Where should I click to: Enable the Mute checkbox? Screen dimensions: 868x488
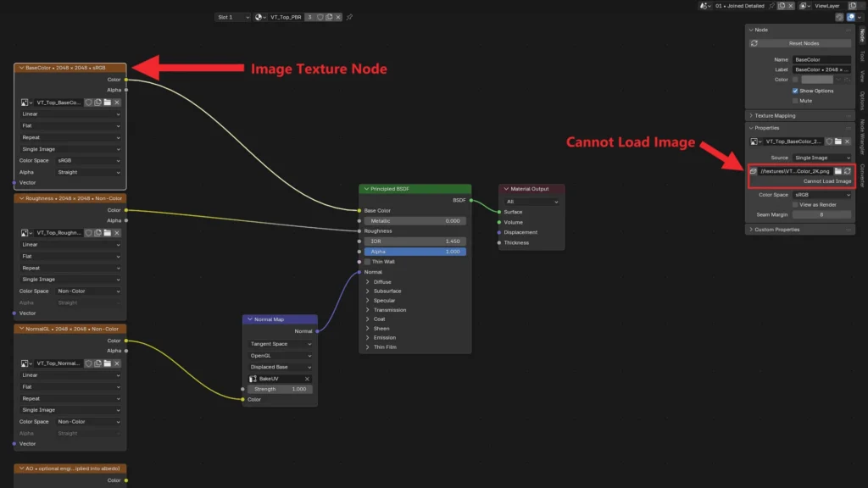click(795, 101)
